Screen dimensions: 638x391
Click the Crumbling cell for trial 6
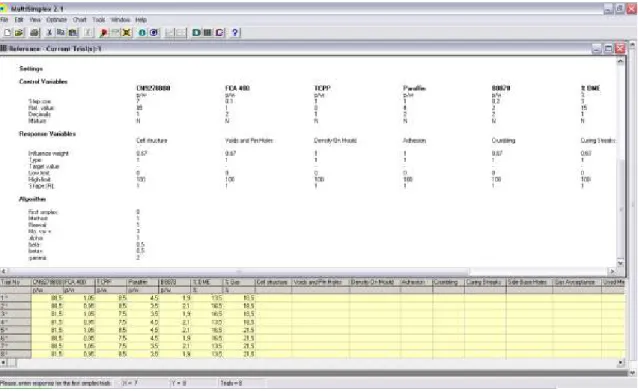(448, 338)
